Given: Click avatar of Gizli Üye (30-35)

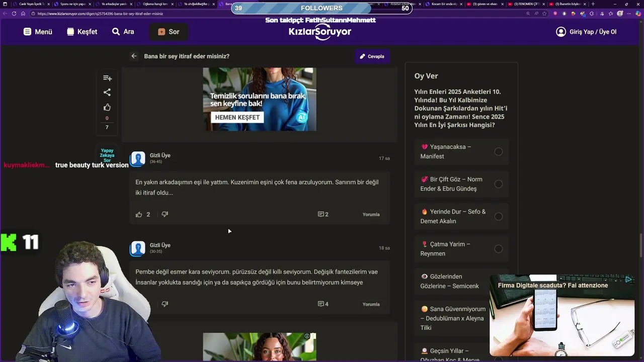Looking at the screenshot, I should pyautogui.click(x=137, y=248).
